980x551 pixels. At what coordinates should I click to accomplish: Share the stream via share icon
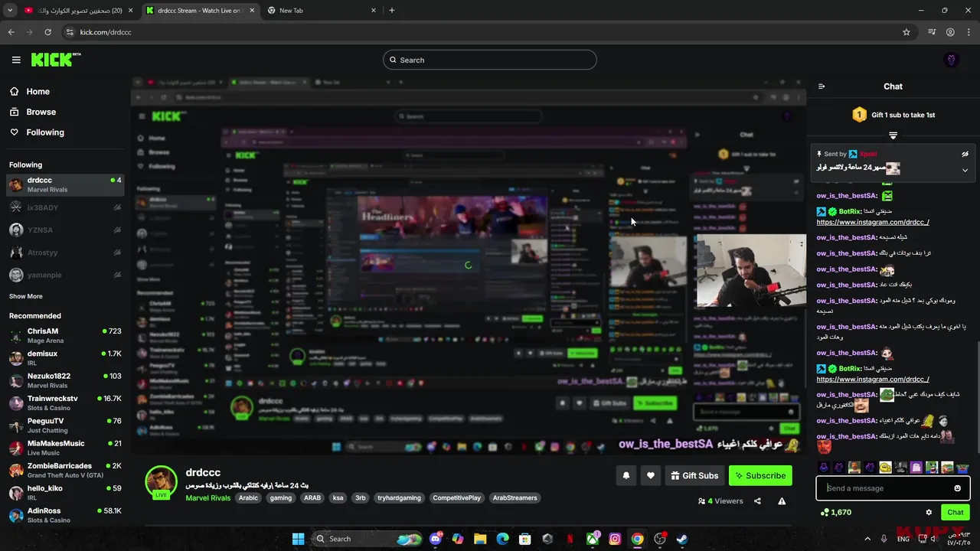tap(757, 501)
